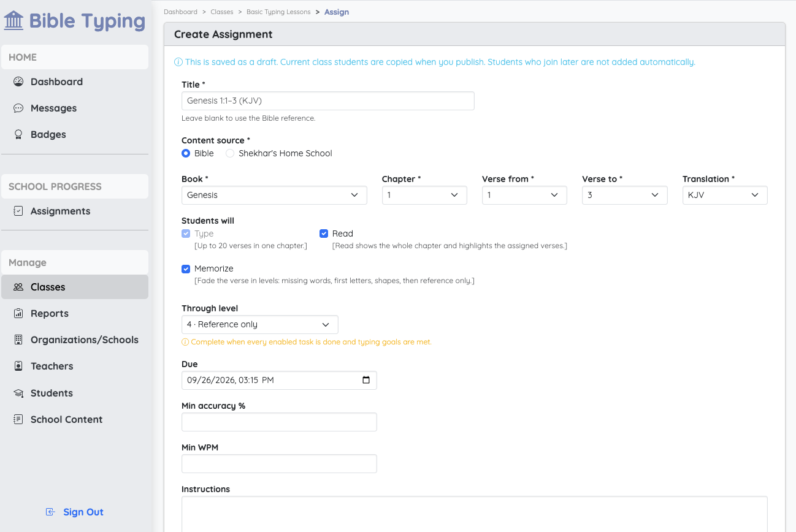Expand the Through level dropdown
The width and height of the screenshot is (796, 532).
tap(260, 324)
